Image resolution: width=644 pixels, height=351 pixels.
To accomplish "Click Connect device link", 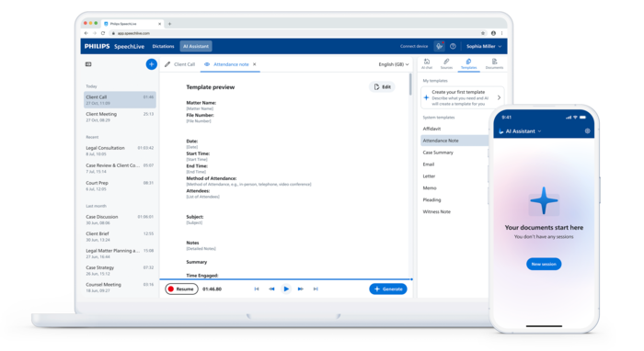I will (x=414, y=46).
